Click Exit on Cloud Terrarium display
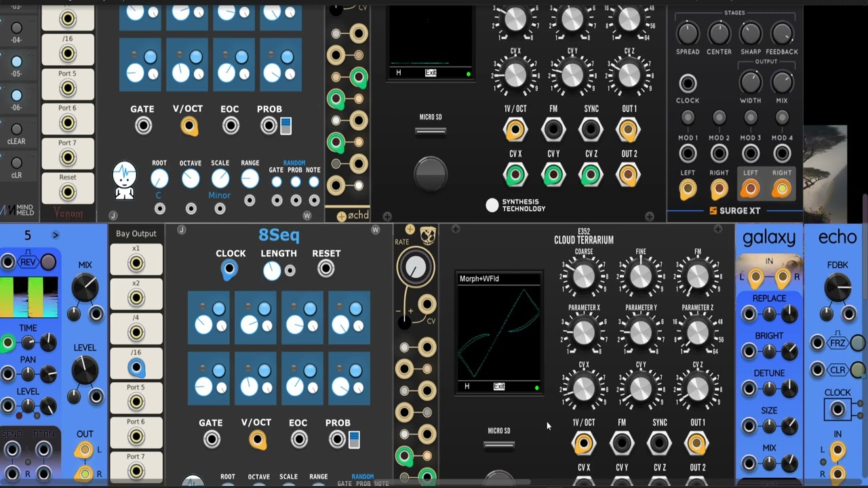 [x=499, y=386]
